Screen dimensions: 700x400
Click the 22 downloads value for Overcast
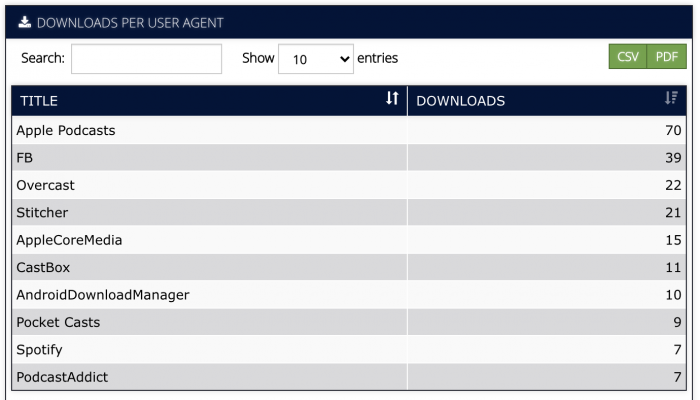click(x=673, y=185)
